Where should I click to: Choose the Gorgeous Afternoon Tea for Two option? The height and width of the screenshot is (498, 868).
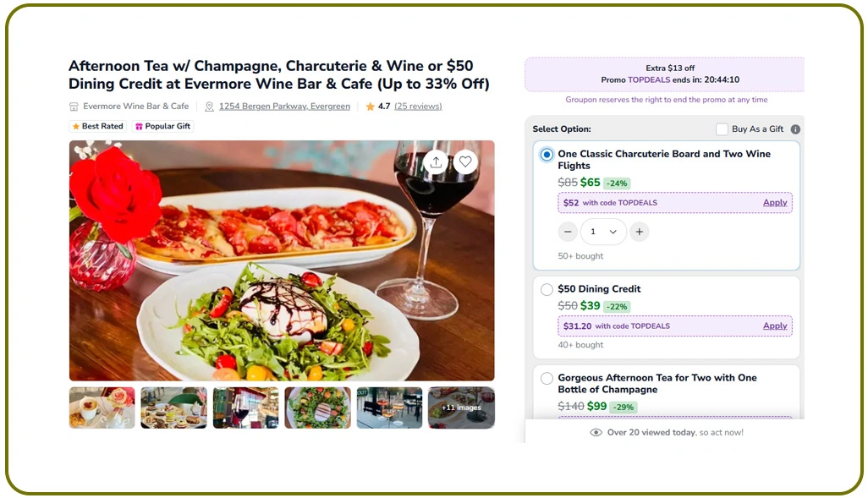pos(547,378)
